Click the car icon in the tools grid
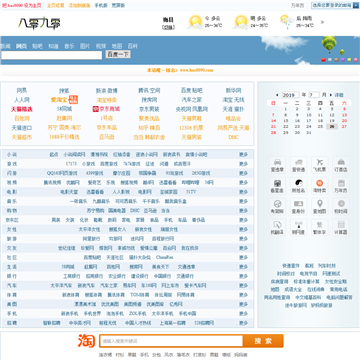This screenshot has height=360, width=360. (277, 162)
